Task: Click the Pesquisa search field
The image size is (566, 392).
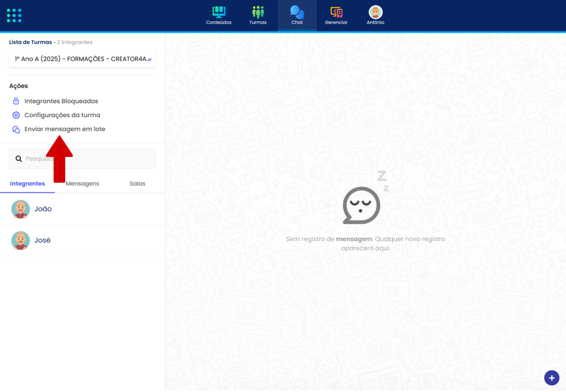Action: 103,159
